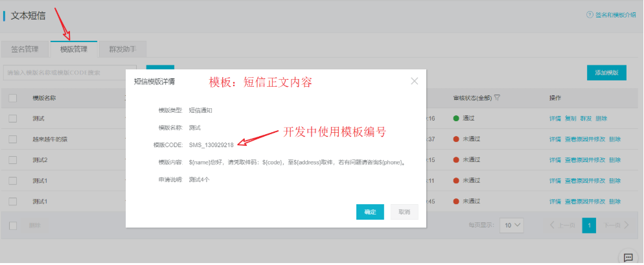Check the box for the 测试2 row
Screen dimensions: 644x265
(x=13, y=160)
